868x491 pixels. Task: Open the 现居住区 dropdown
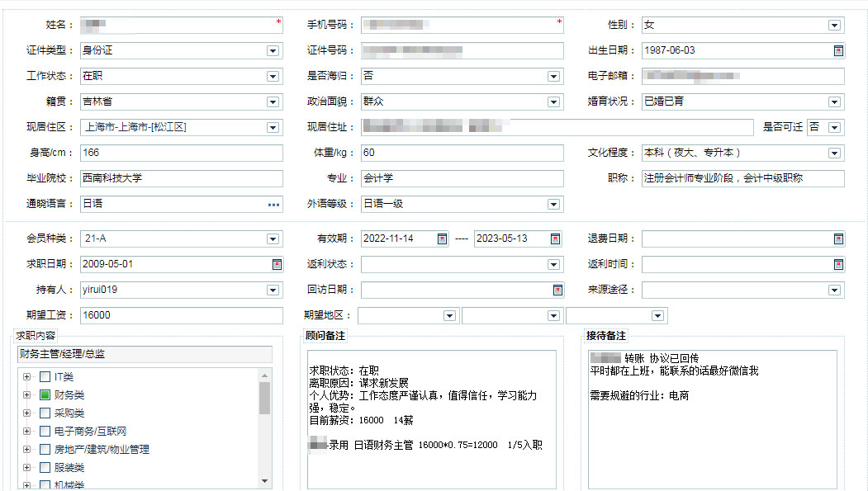[273, 128]
